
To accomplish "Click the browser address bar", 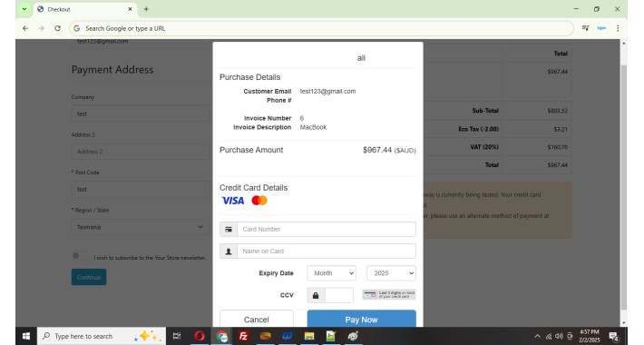I will (x=321, y=28).
